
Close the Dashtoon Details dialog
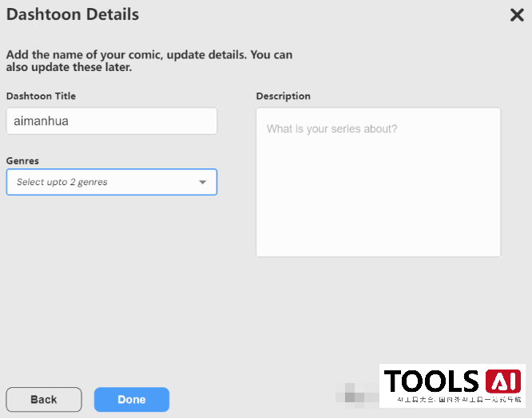pyautogui.click(x=517, y=15)
